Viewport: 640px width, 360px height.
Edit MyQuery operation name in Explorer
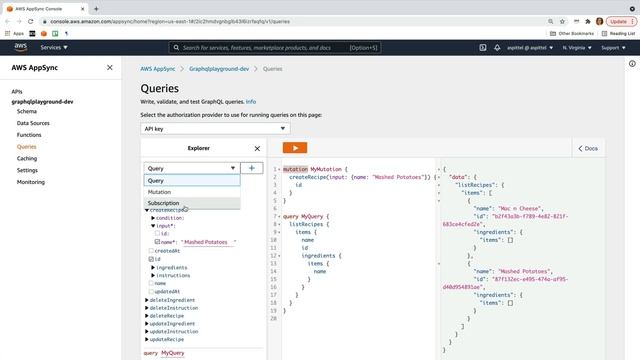pyautogui.click(x=173, y=353)
